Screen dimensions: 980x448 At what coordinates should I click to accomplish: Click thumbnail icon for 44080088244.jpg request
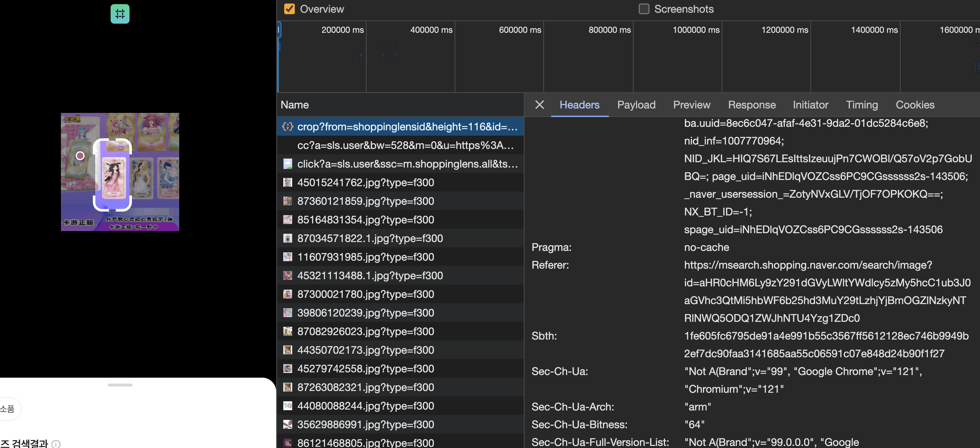(x=288, y=406)
